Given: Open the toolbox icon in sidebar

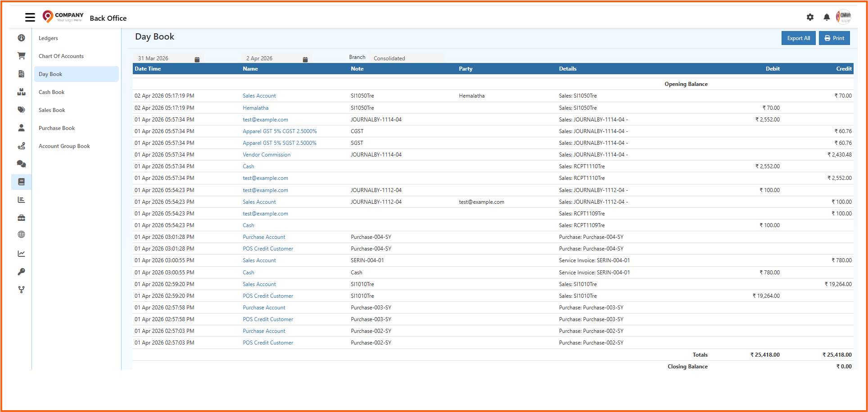Looking at the screenshot, I should click(x=21, y=218).
